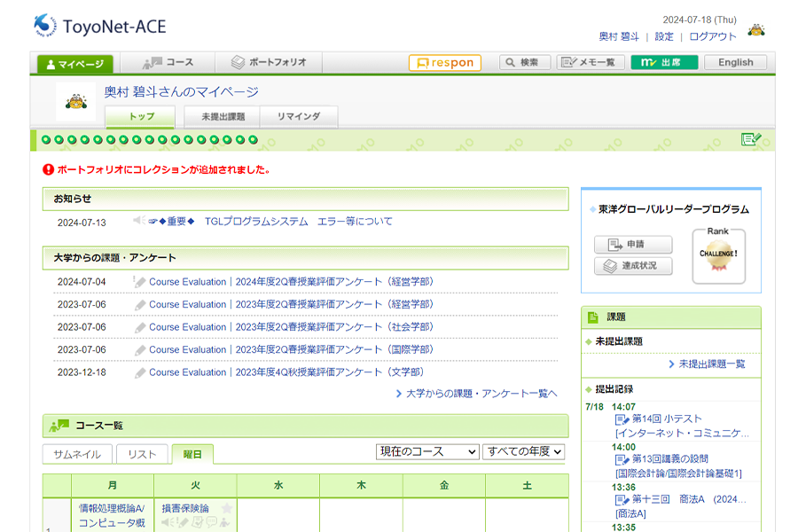Toggle favorite star on 損害保険論
798x532 pixels.
[227, 508]
